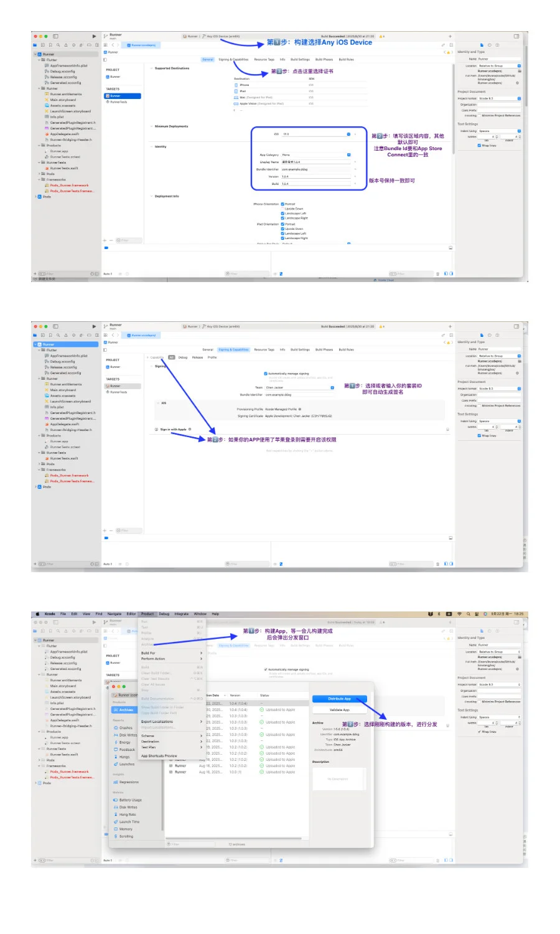Image resolution: width=560 pixels, height=934 pixels.
Task: Open the Library plus button in top Xcode window
Action: (450, 36)
